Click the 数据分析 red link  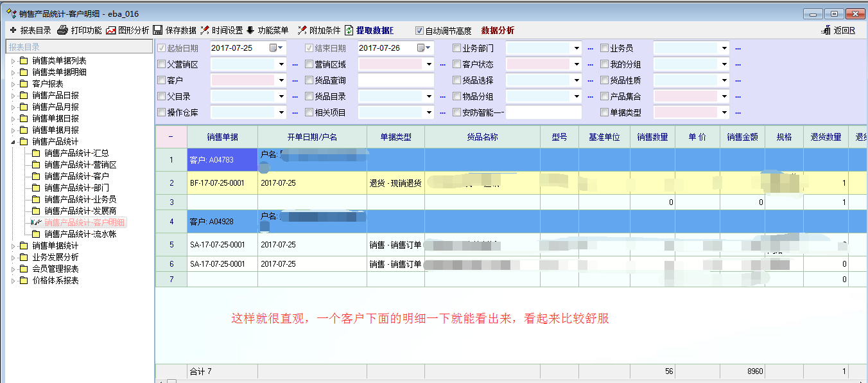(x=498, y=30)
